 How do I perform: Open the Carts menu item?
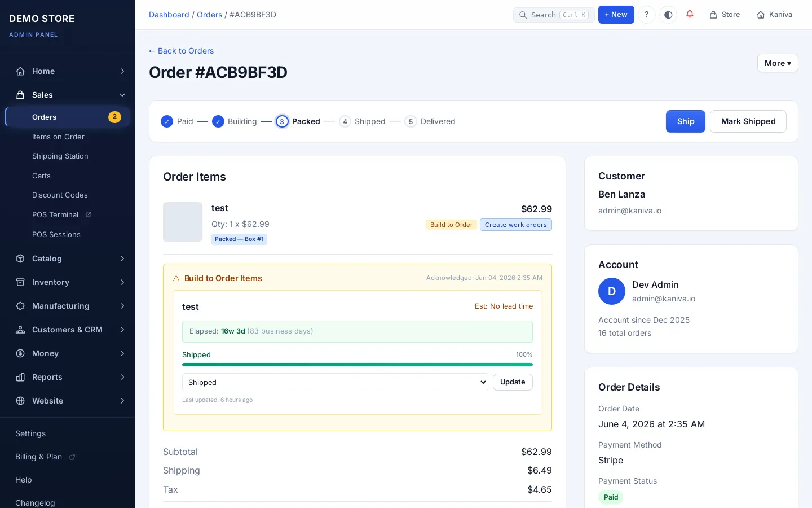pyautogui.click(x=41, y=176)
